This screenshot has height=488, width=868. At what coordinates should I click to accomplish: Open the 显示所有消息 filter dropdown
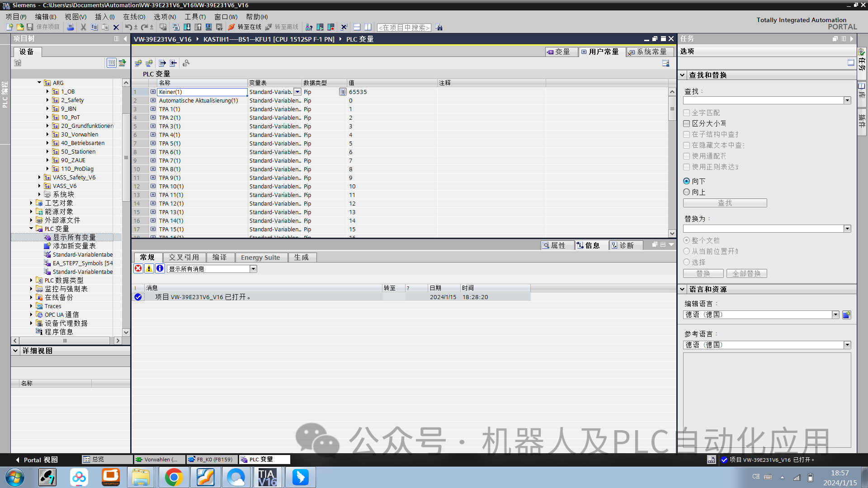click(x=253, y=269)
